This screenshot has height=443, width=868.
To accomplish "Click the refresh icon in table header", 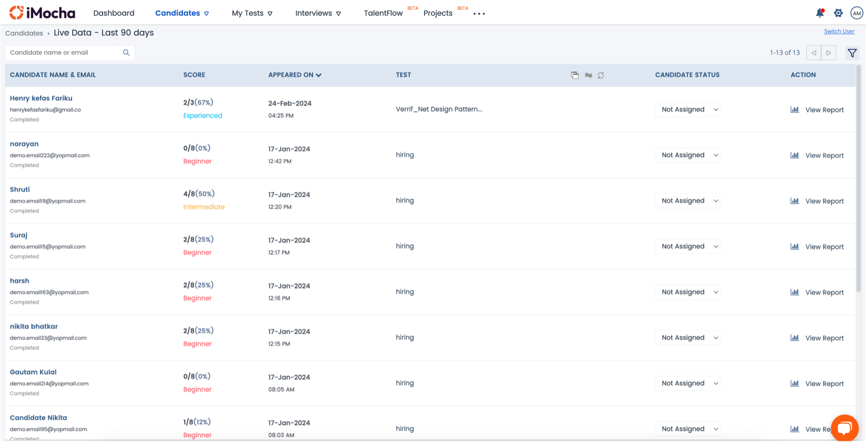I will (601, 75).
